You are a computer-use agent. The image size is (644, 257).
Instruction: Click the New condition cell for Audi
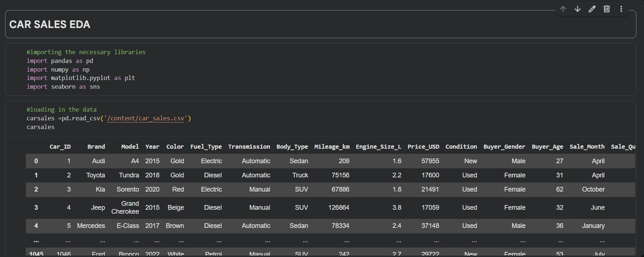tap(470, 161)
